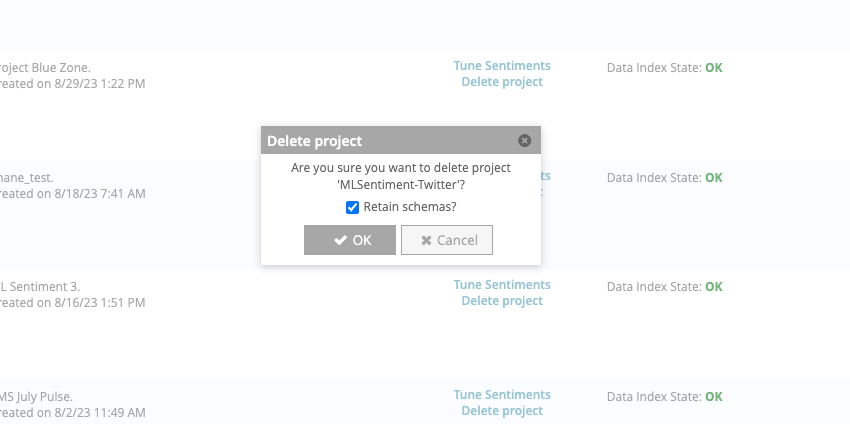
Task: Toggle the Retain schemas checkbox
Action: click(352, 207)
